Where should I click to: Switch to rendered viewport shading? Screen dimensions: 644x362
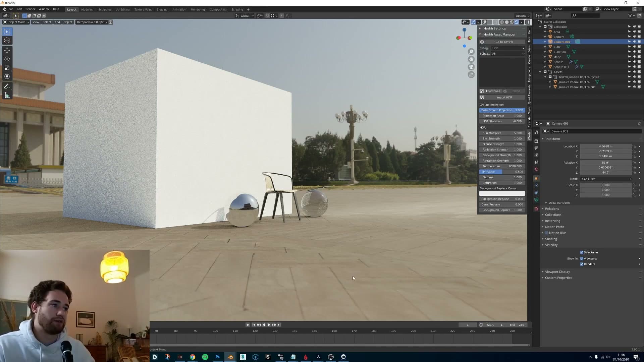[x=517, y=22]
